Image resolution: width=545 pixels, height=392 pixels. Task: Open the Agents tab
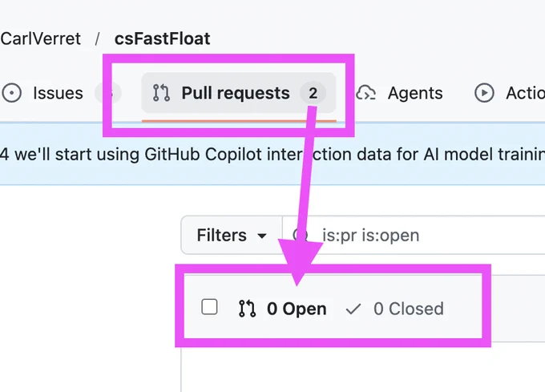(x=399, y=93)
